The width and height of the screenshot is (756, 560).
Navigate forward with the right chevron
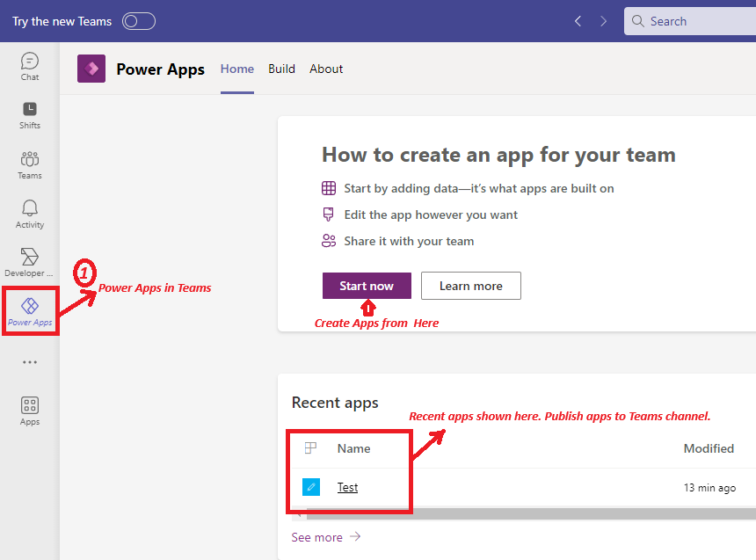point(603,21)
